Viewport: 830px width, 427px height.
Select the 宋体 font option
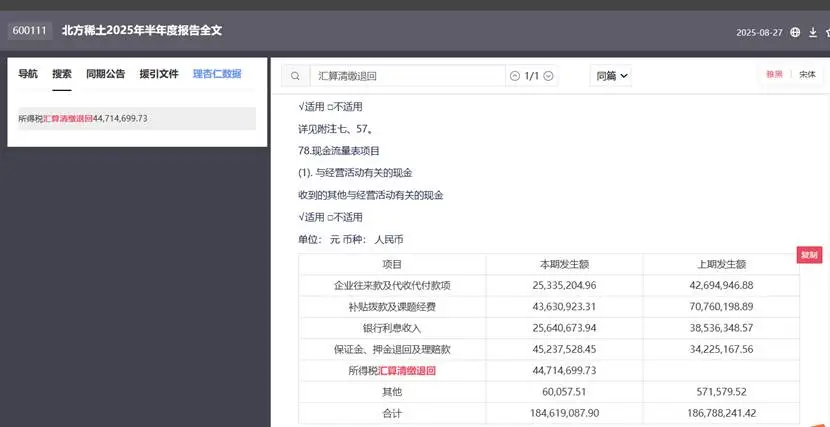[807, 75]
